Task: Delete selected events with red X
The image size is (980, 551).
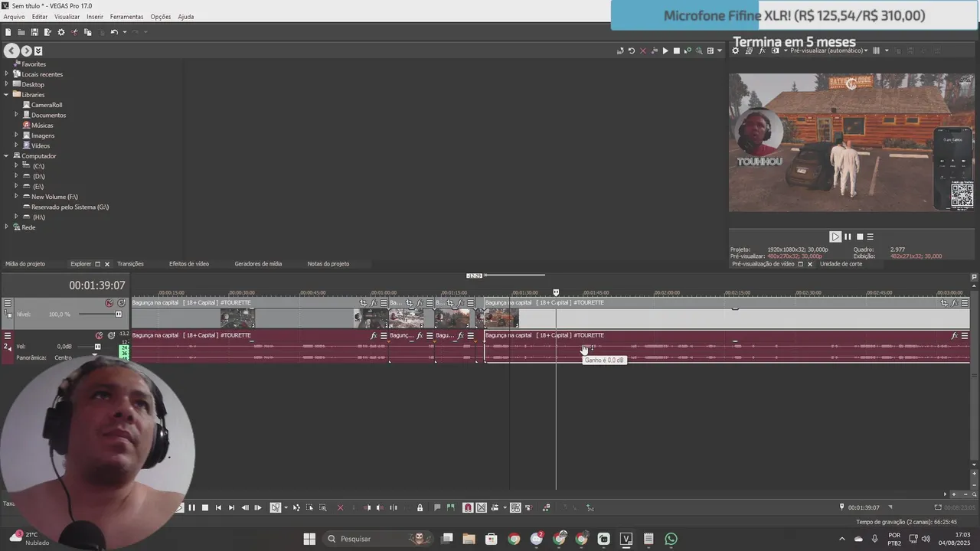Action: click(340, 507)
